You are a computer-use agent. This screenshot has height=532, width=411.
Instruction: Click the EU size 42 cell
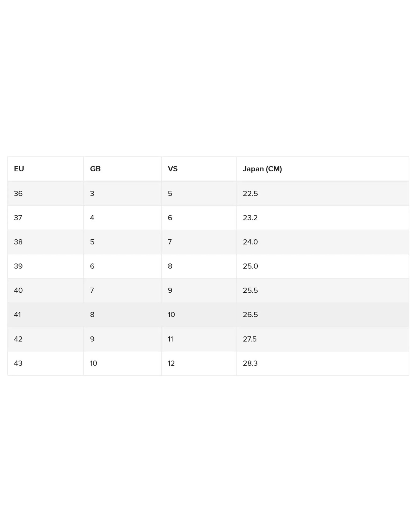pos(46,339)
